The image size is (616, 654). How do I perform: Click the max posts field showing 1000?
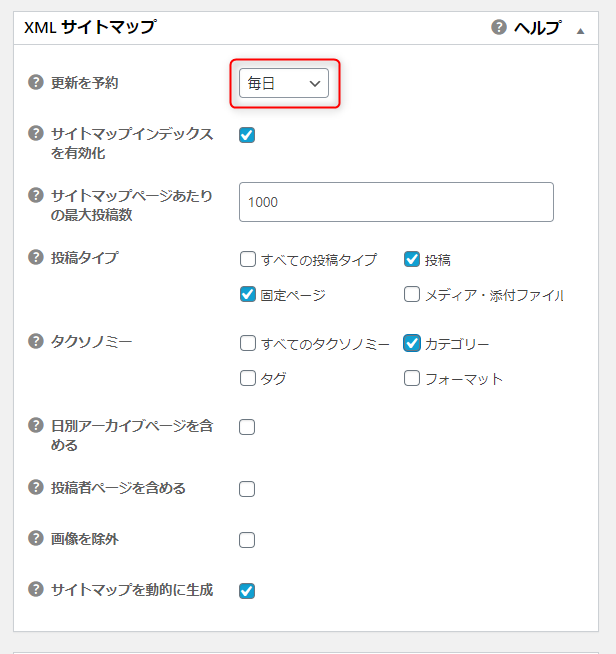(x=396, y=202)
